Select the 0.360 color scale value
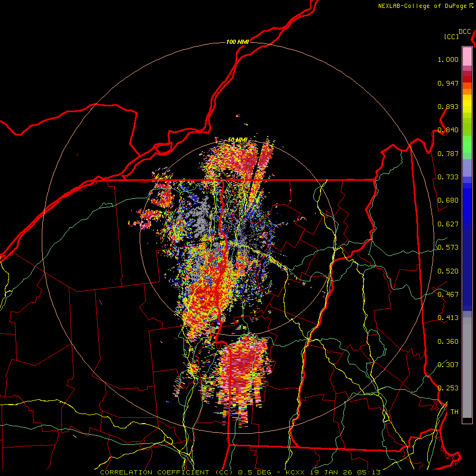 click(x=448, y=342)
